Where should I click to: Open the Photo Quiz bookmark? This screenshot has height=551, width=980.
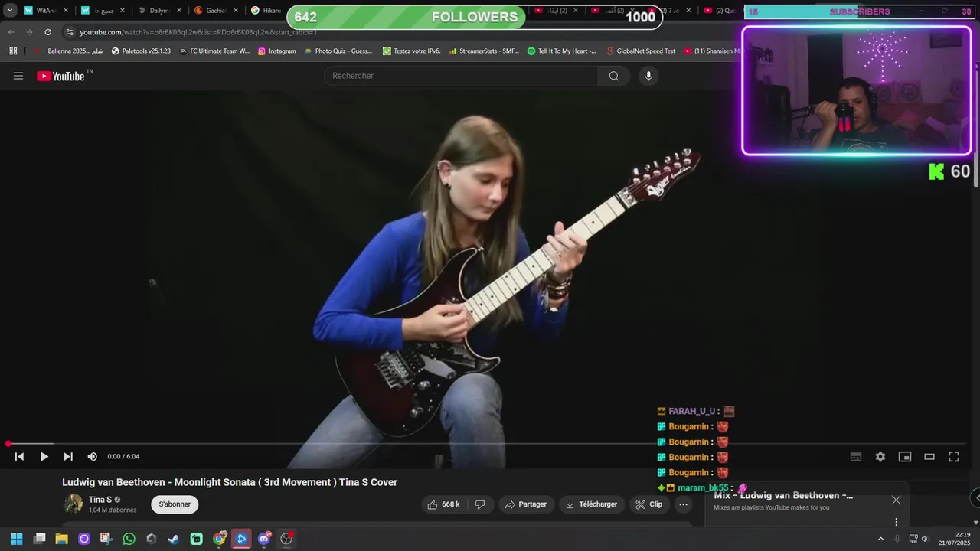click(338, 51)
